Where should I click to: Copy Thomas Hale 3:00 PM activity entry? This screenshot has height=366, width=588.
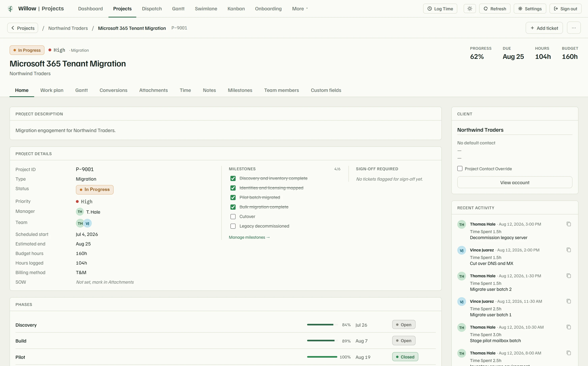[569, 224]
